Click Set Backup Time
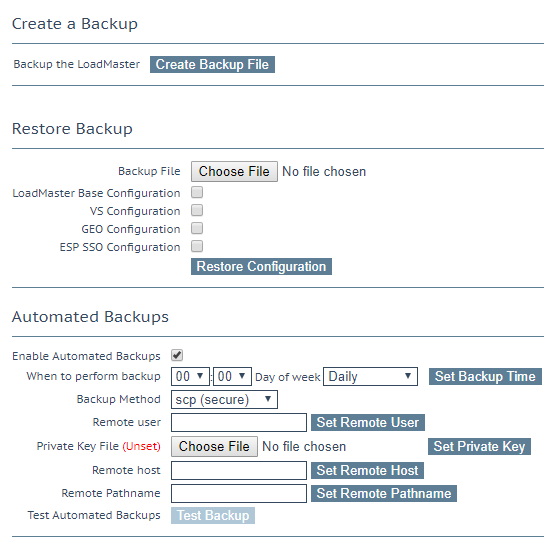 [x=485, y=377]
